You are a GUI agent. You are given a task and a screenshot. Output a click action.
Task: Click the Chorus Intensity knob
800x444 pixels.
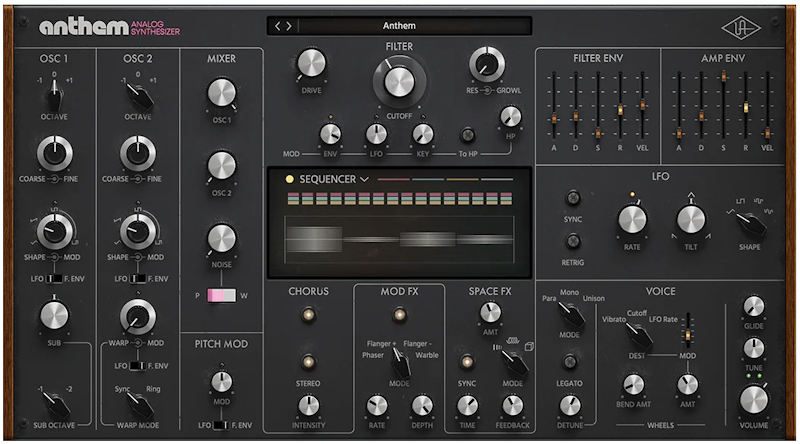[309, 406]
